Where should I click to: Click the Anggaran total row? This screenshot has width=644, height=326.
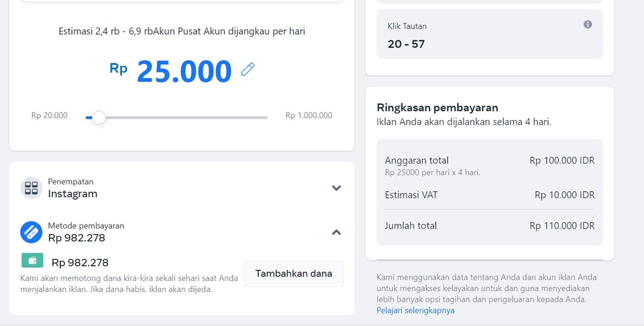coord(490,161)
